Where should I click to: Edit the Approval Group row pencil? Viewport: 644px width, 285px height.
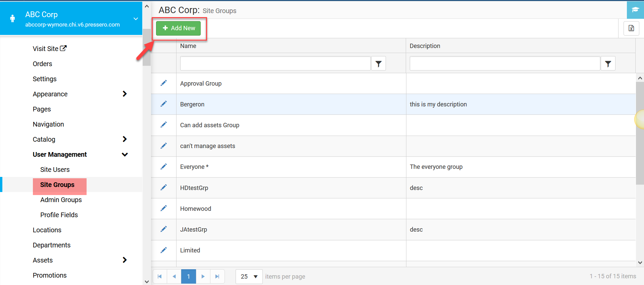[x=163, y=83]
